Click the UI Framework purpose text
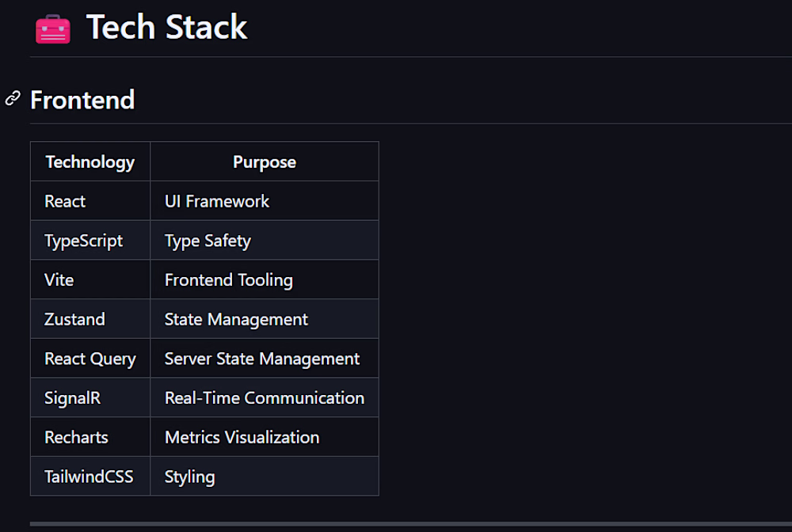This screenshot has width=792, height=532. tap(217, 201)
